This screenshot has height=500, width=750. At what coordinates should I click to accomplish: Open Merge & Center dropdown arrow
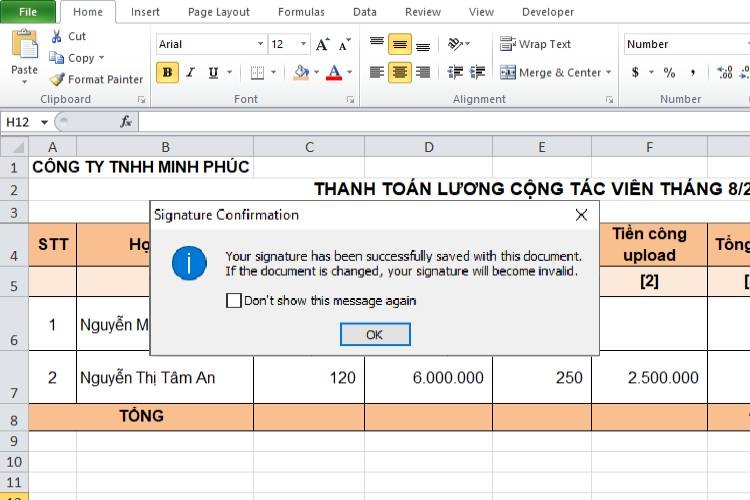click(x=608, y=72)
